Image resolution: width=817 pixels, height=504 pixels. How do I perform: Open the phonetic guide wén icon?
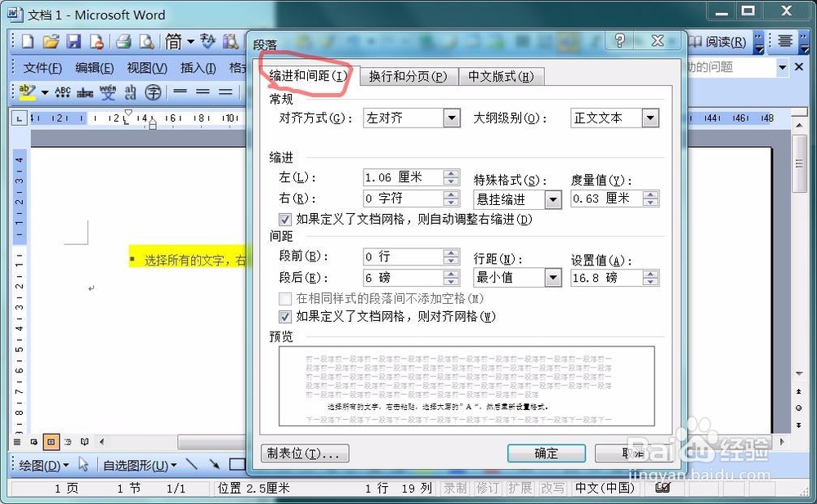pyautogui.click(x=108, y=92)
